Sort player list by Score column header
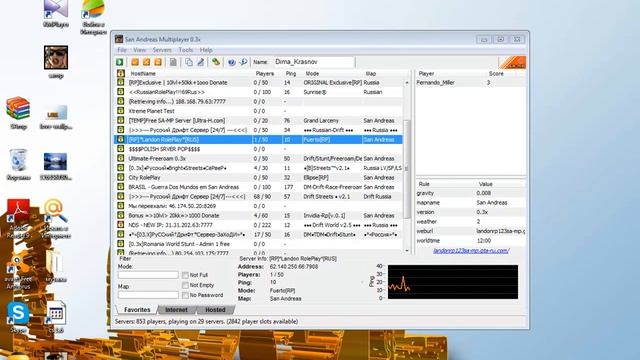The image size is (640, 360). click(496, 73)
